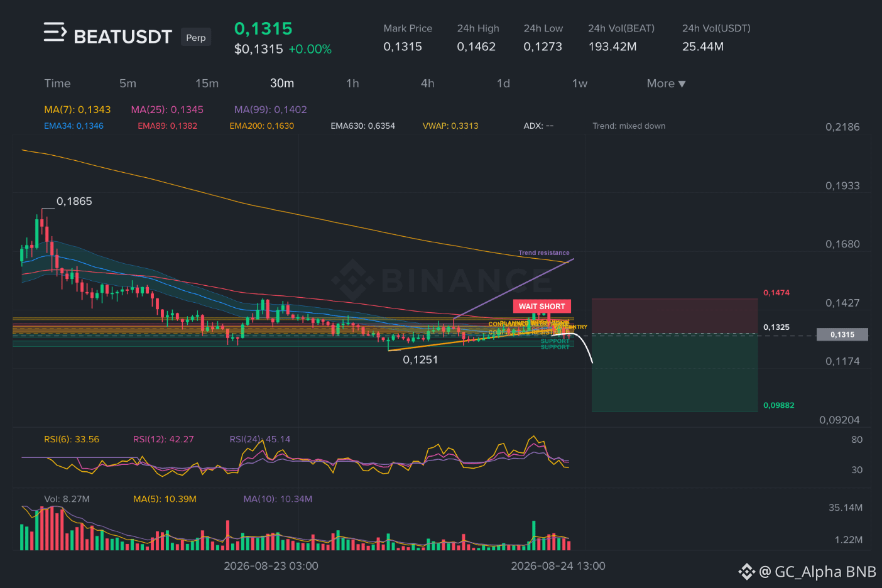The image size is (882, 588).
Task: Click the @GC_Alpha BNB author handle
Action: [x=817, y=572]
